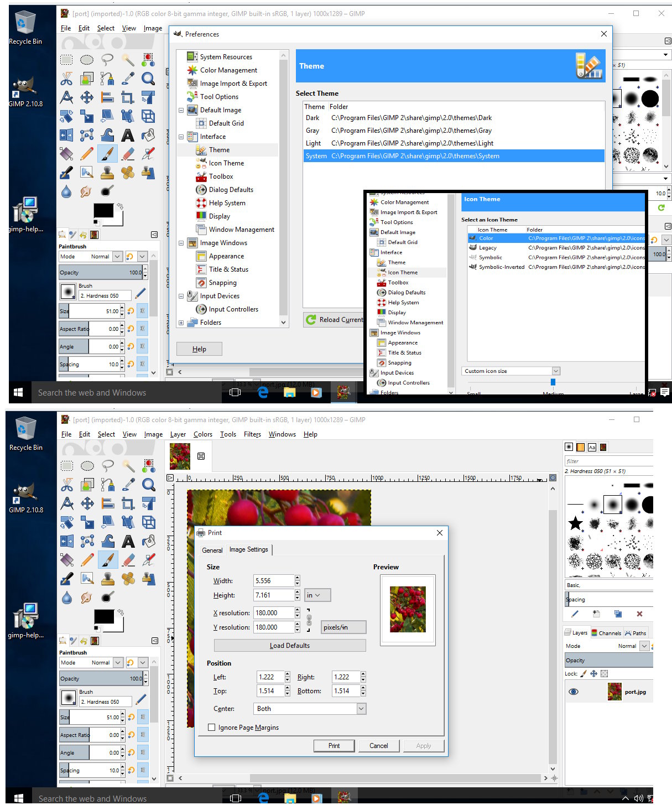Pick Clone stamp tool in upper GIMP toolbox
The height and width of the screenshot is (805, 672).
(107, 173)
